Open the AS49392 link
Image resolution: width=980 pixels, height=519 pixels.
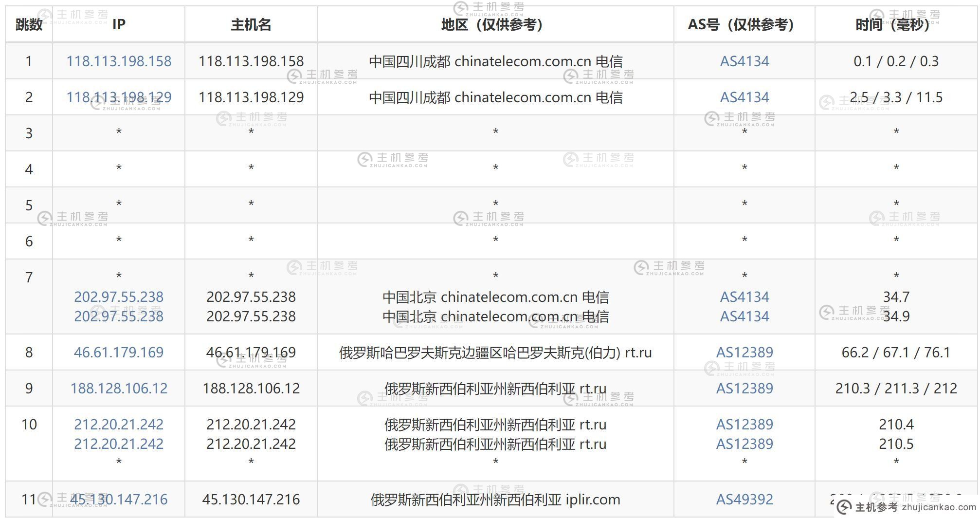744,500
